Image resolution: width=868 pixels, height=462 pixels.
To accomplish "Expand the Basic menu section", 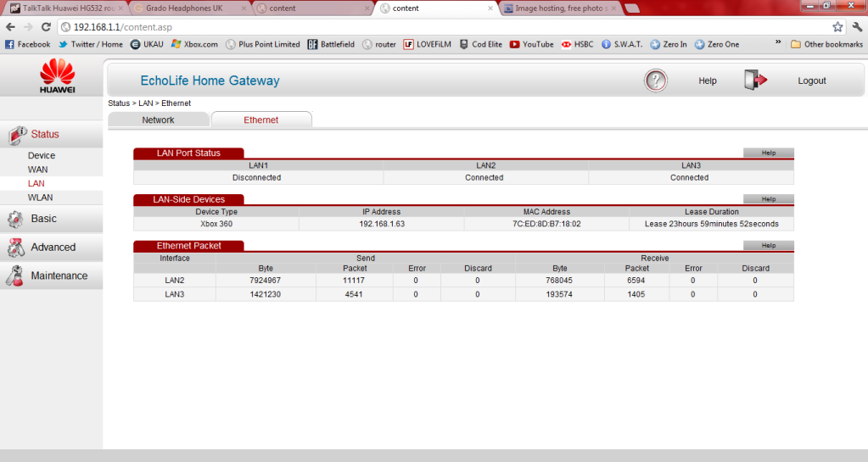I will [x=52, y=219].
